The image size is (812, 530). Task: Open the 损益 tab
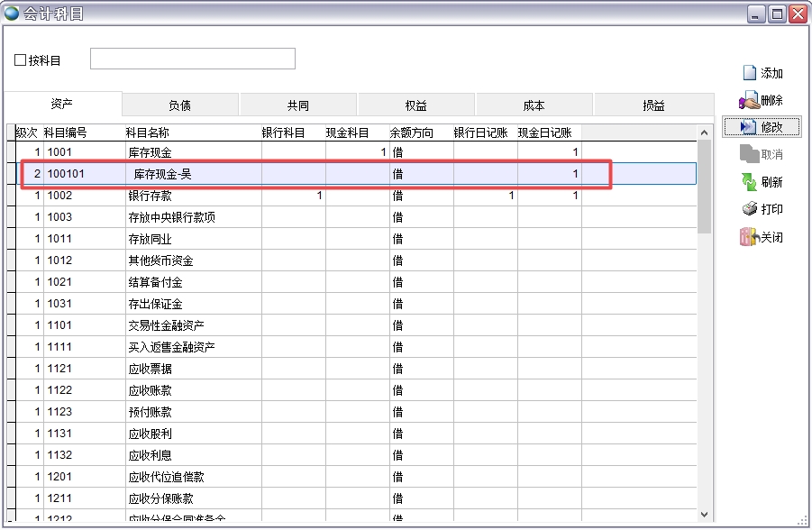point(653,105)
